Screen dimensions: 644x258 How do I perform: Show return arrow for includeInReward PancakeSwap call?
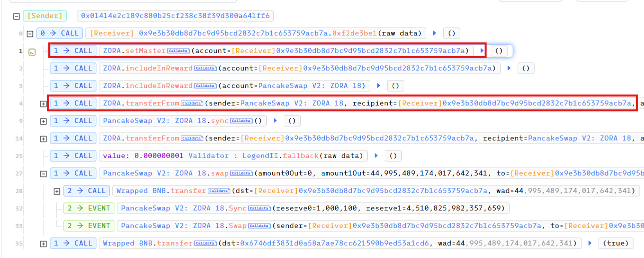point(379,85)
